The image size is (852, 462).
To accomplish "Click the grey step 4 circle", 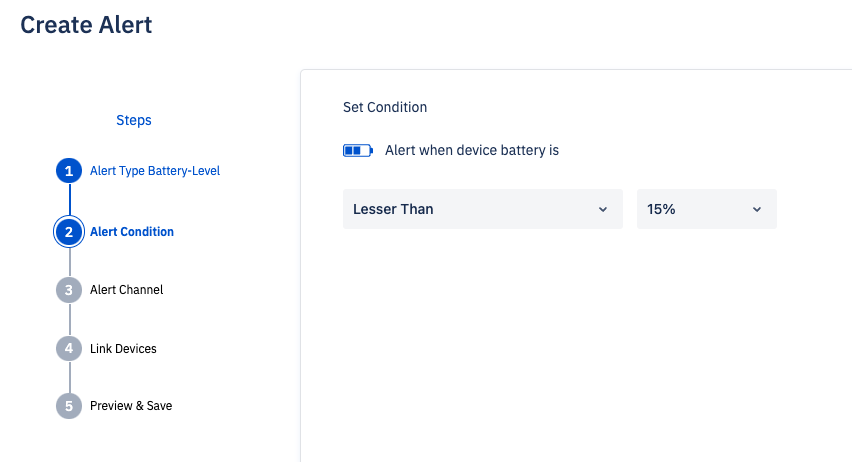I will 69,349.
